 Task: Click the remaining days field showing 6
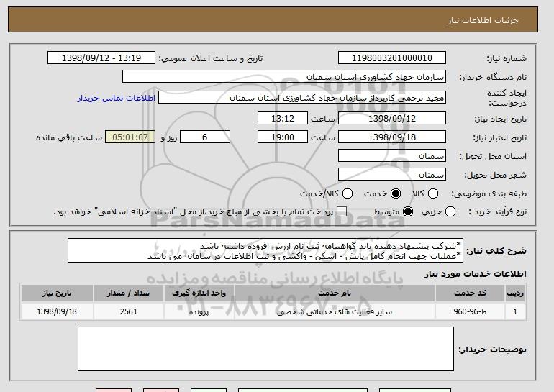[x=205, y=137]
